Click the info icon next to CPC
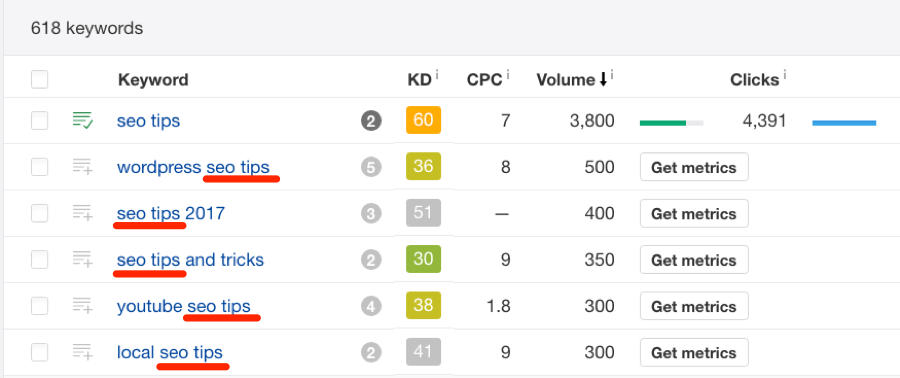 tap(509, 73)
